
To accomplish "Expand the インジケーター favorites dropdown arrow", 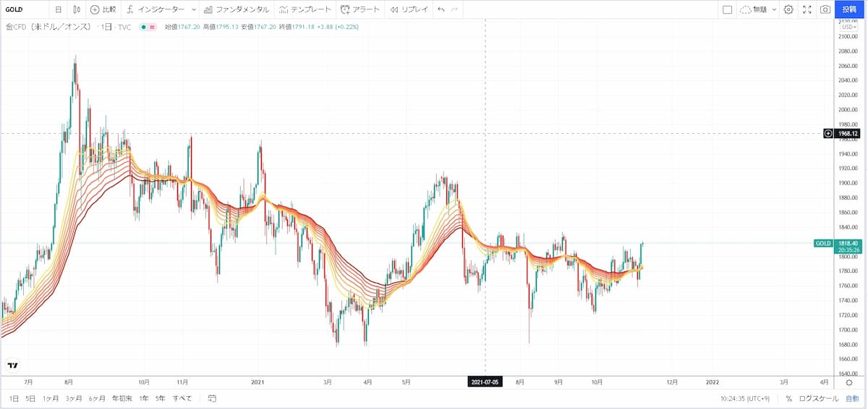I will 194,9.
